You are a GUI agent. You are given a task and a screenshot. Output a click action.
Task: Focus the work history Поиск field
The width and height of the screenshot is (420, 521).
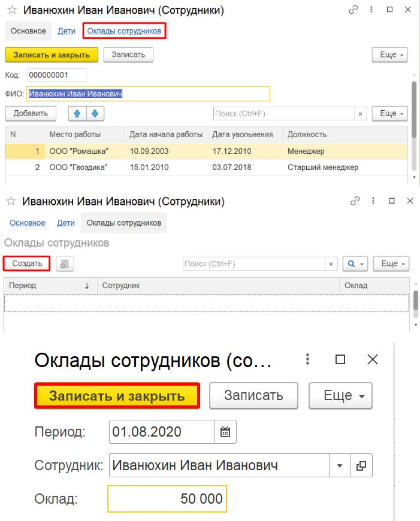coord(283,114)
